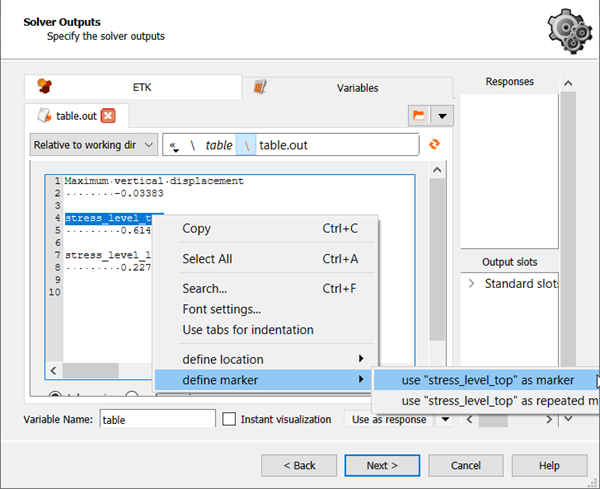Viewport: 600px width, 489px height.
Task: Use "stress_level_top" as marker
Action: (x=487, y=380)
